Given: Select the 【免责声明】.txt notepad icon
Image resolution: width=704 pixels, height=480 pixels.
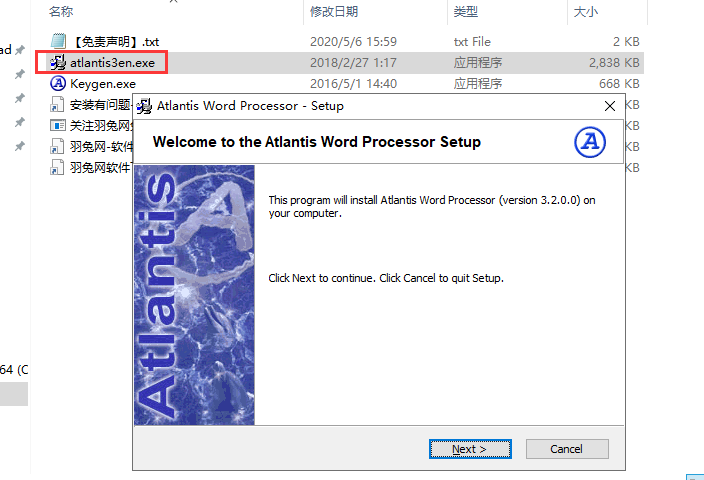Looking at the screenshot, I should tap(58, 41).
